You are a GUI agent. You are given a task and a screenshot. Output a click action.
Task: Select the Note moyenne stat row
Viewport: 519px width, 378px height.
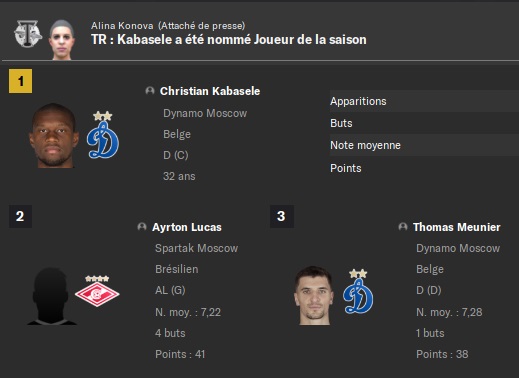424,145
